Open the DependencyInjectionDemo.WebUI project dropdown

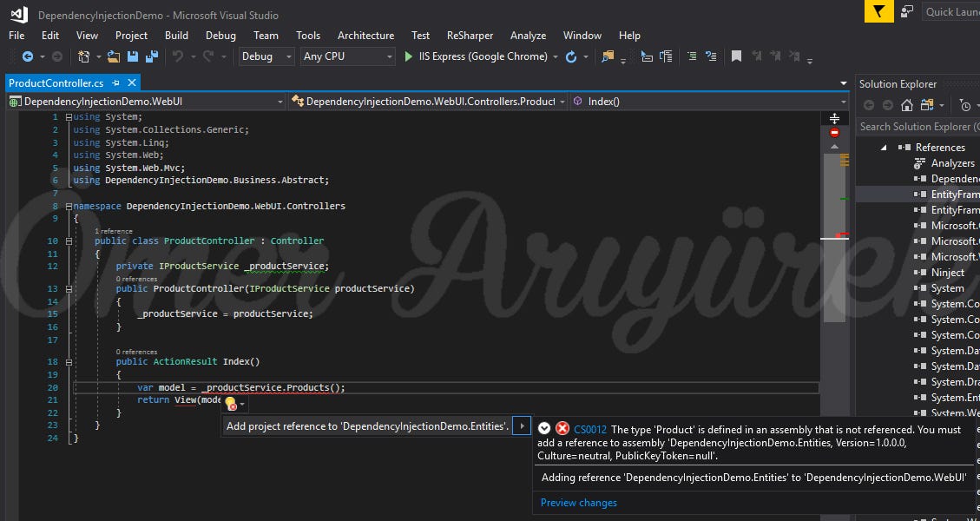click(x=146, y=102)
